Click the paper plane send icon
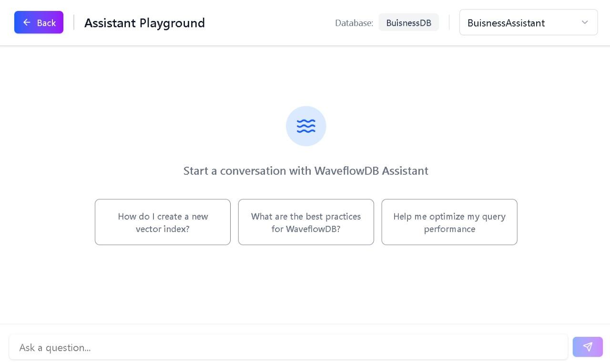The height and width of the screenshot is (364, 610). [588, 347]
